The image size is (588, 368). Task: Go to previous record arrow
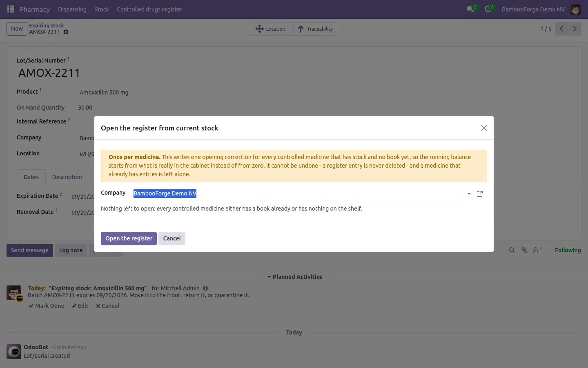[561, 29]
